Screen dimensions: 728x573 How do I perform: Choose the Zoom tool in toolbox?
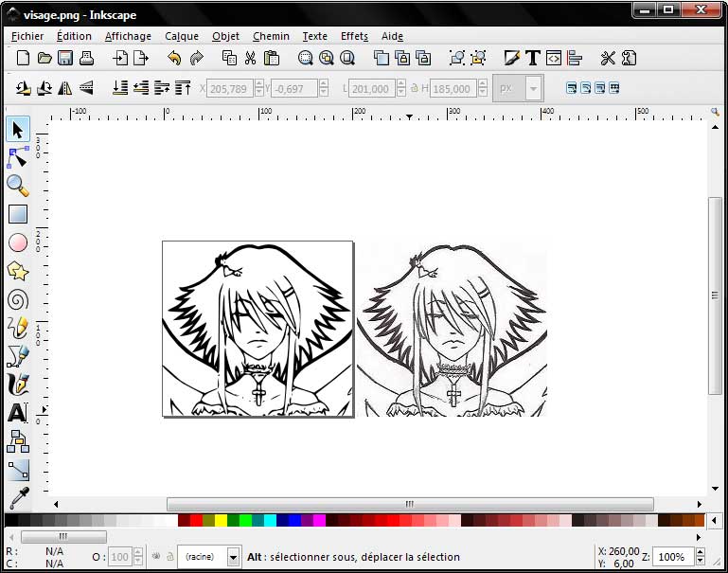coord(18,186)
